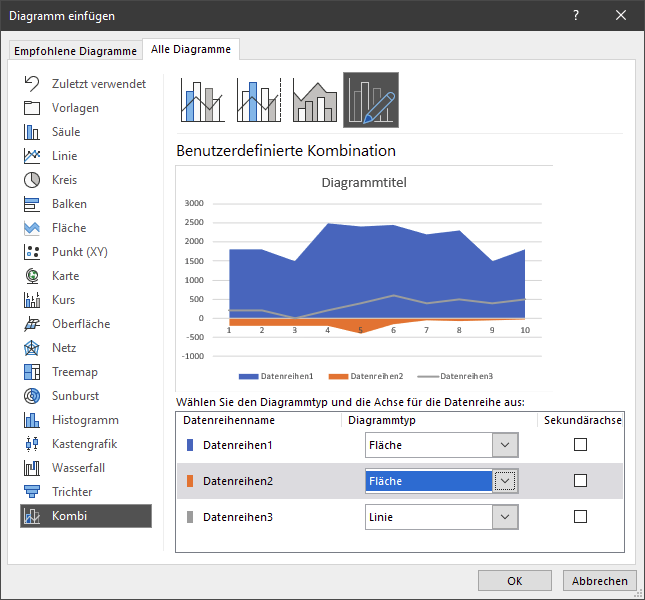Click the Datenreihen2 legend entry in preview

click(366, 376)
